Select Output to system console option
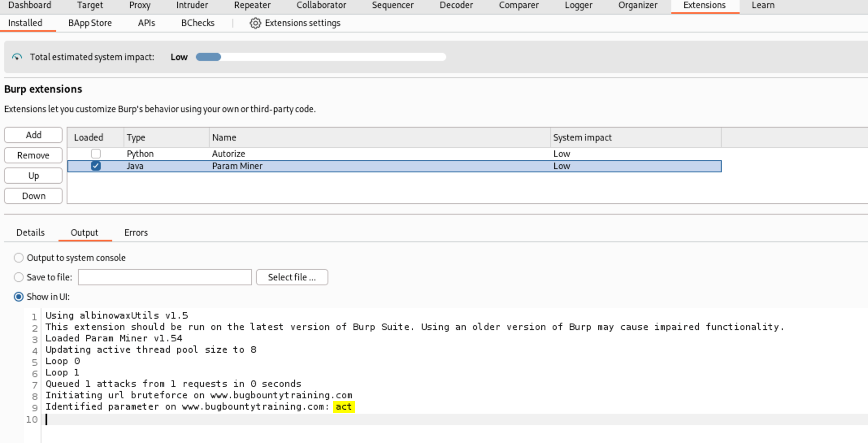This screenshot has width=868, height=443. point(19,258)
